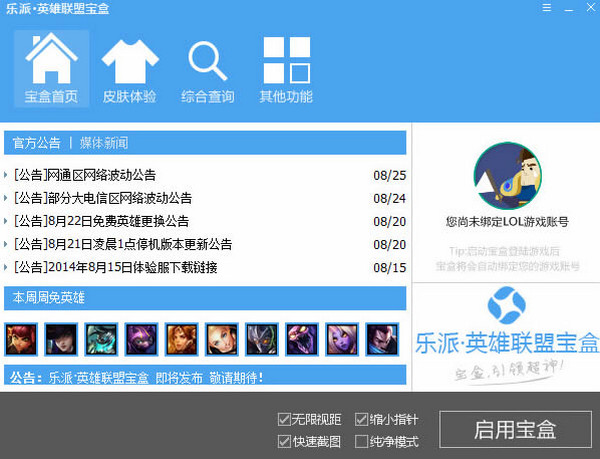Screen dimensions: 600x459
Task: Expand the arrow beside 网通区网络波动公告
Action: point(7,175)
